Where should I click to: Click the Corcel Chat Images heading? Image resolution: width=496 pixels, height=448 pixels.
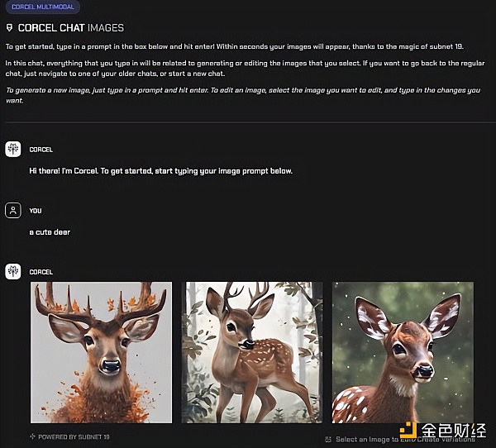tap(71, 28)
